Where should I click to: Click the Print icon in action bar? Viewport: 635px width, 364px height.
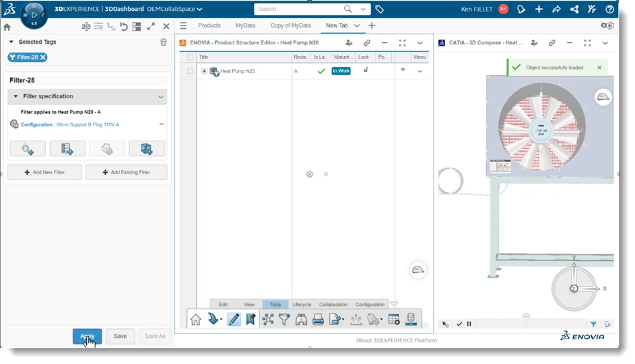click(318, 320)
